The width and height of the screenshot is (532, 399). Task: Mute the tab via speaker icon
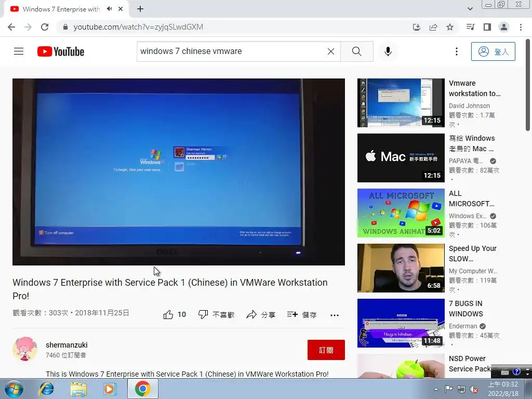pyautogui.click(x=109, y=9)
